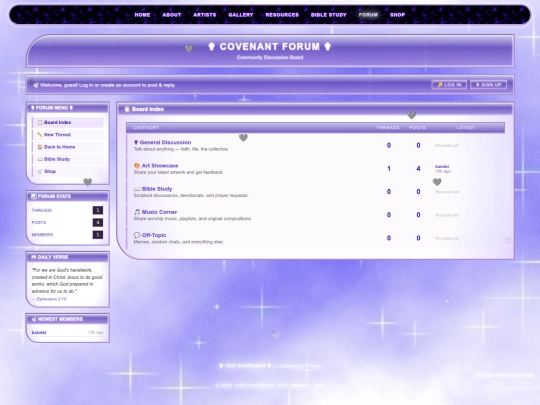Click the open book icon beside sidebar Bible Study
Viewport: 540px width, 405px height.
coord(40,159)
